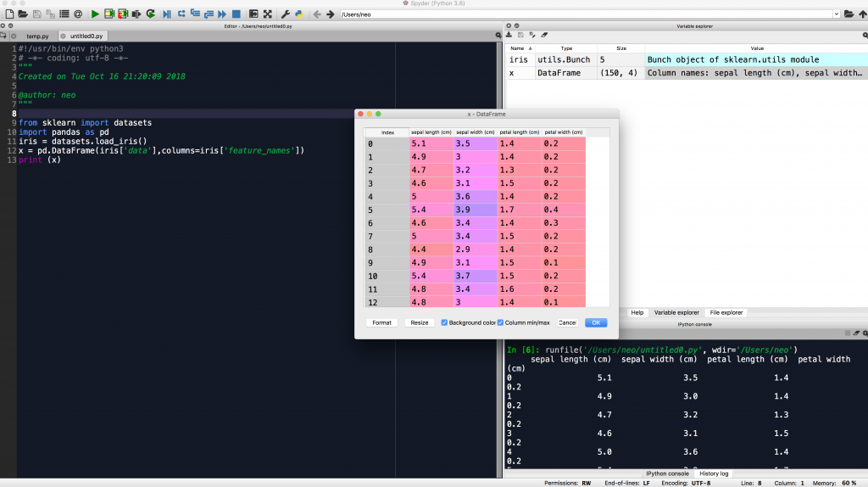This screenshot has height=487, width=868.
Task: Close the untitled0.py tab
Action: 63,36
